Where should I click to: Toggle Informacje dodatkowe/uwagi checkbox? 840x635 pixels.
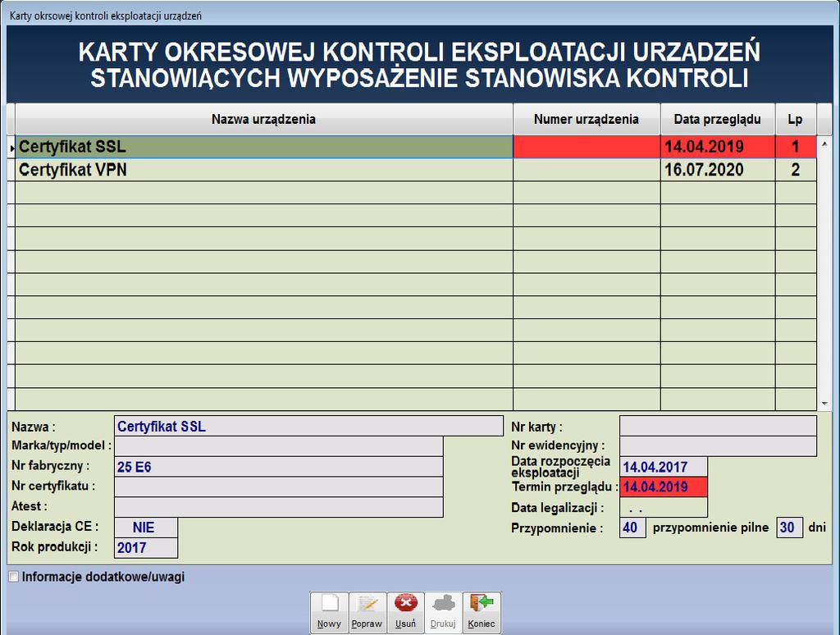(14, 577)
